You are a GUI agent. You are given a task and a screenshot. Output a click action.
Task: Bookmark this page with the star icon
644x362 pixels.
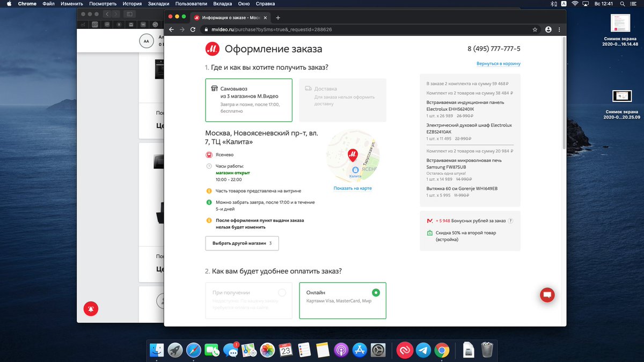click(535, 29)
